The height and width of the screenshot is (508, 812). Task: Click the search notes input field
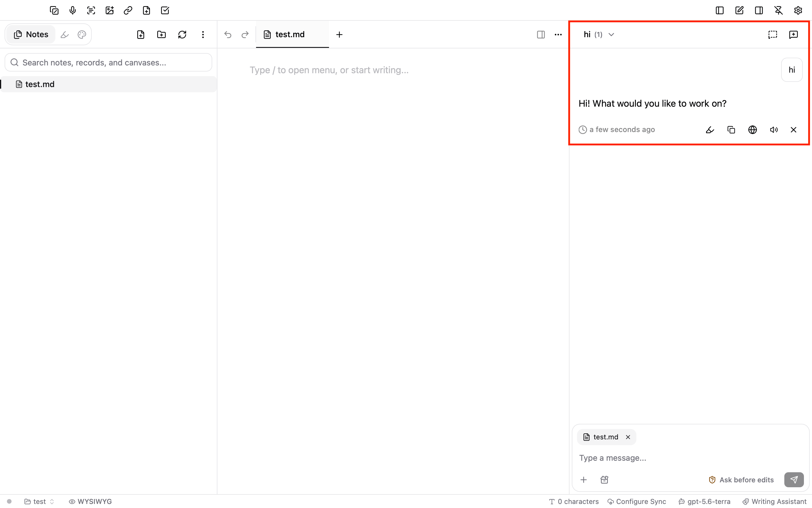point(108,63)
